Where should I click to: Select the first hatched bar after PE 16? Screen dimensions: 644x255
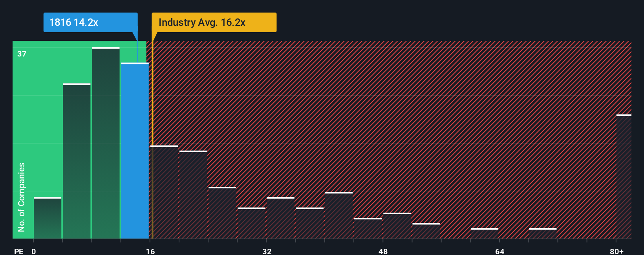pyautogui.click(x=164, y=192)
